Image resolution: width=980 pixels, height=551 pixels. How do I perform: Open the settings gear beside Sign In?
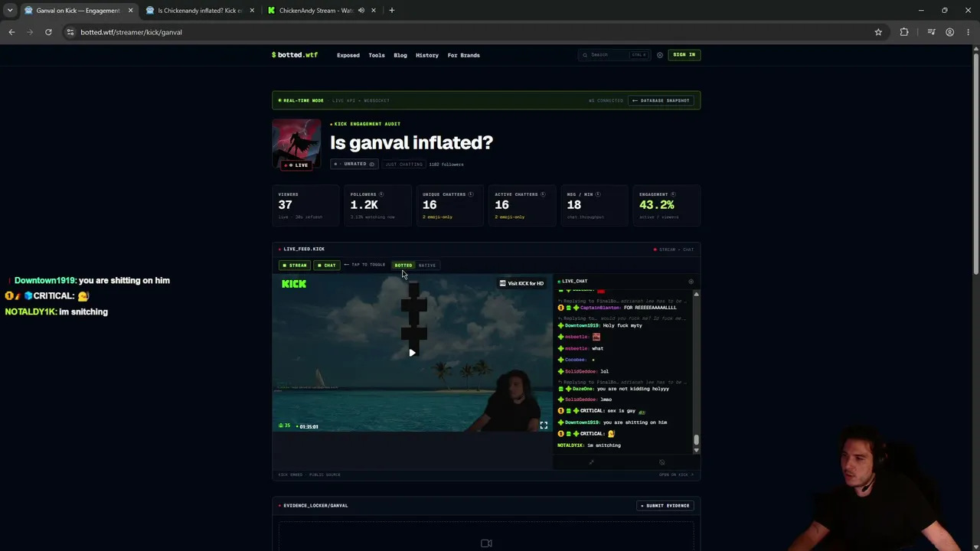[660, 55]
